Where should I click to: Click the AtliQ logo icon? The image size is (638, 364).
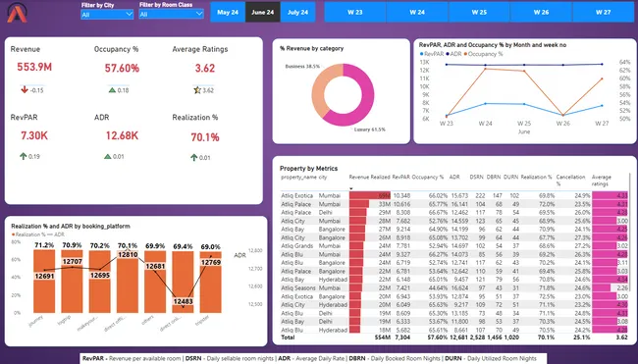(17, 13)
